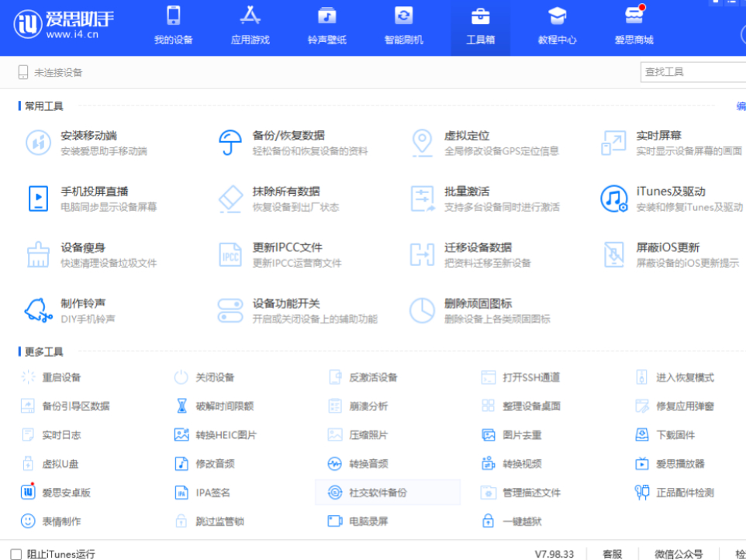The height and width of the screenshot is (560, 746).
Task: Open 实时日志 tool
Action: pyautogui.click(x=51, y=435)
